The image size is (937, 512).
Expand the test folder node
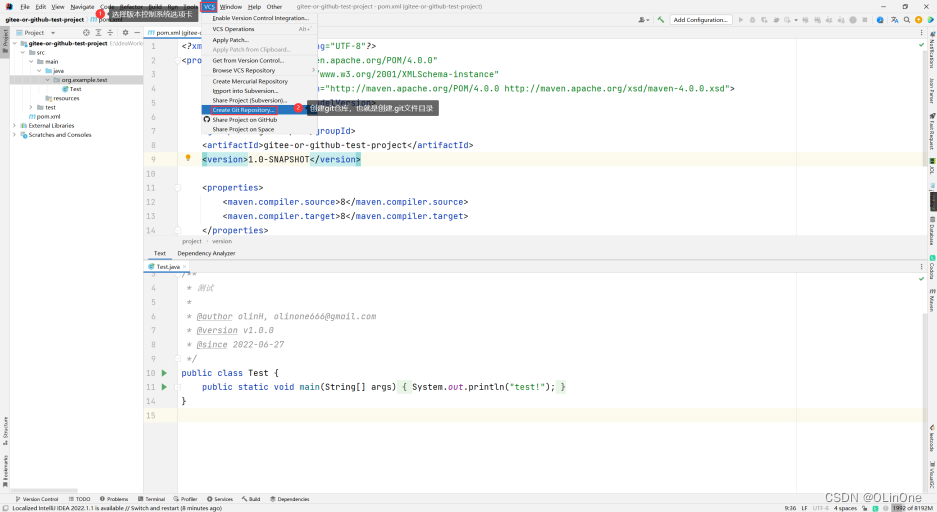[x=31, y=108]
